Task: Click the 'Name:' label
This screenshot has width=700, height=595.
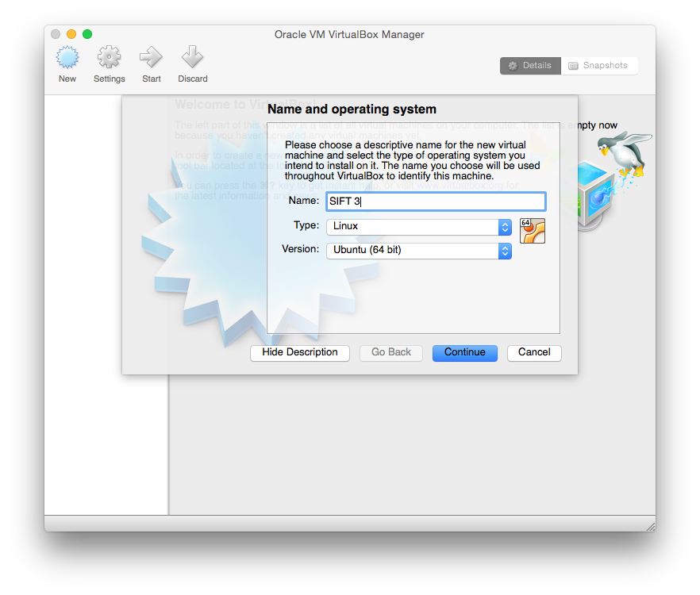Action: pos(304,201)
